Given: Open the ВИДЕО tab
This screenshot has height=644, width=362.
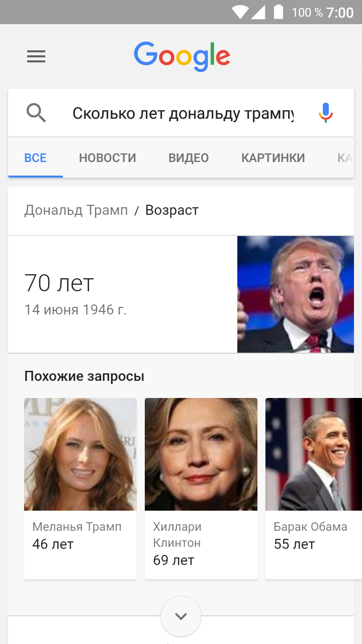Looking at the screenshot, I should (189, 158).
